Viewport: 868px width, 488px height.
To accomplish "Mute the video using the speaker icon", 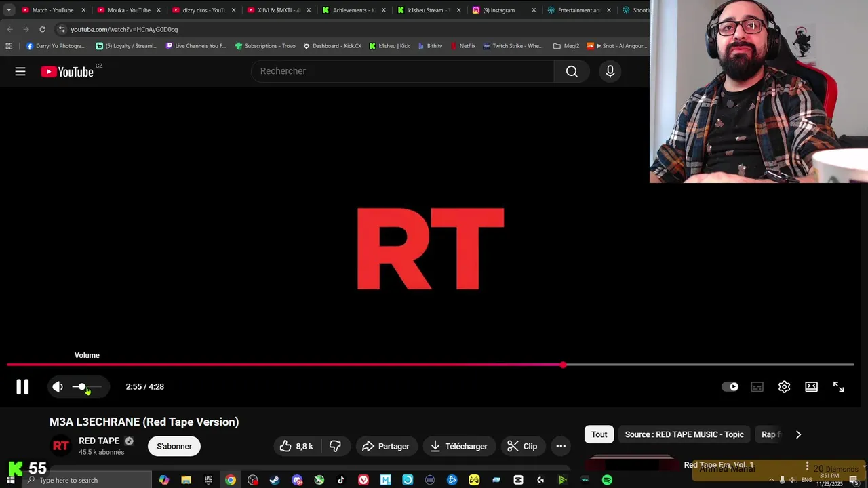I will coord(58,387).
